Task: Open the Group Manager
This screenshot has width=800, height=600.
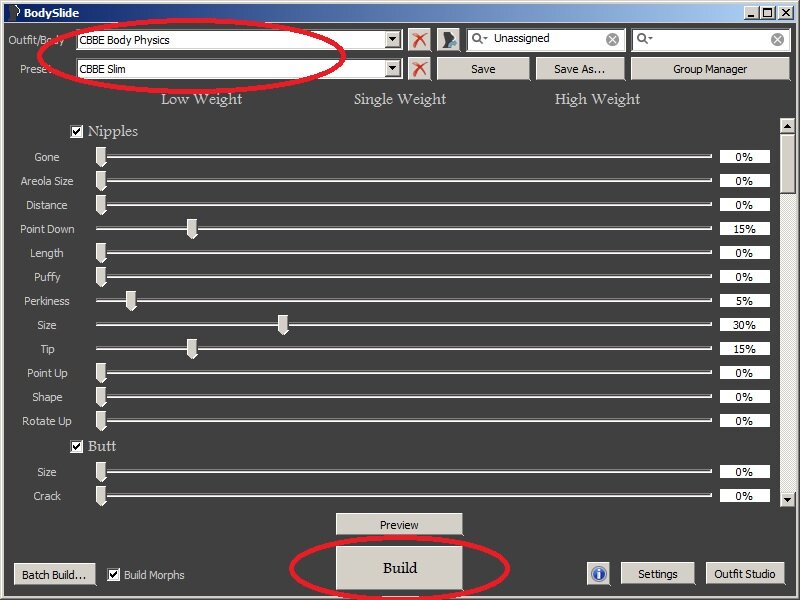Action: (710, 69)
